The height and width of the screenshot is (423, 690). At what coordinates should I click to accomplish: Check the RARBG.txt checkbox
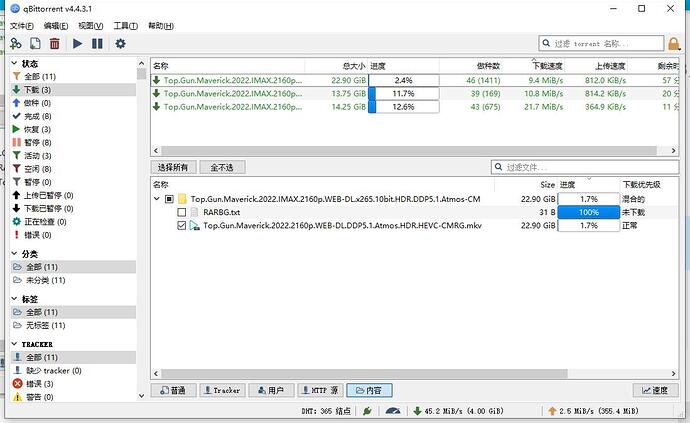[181, 212]
